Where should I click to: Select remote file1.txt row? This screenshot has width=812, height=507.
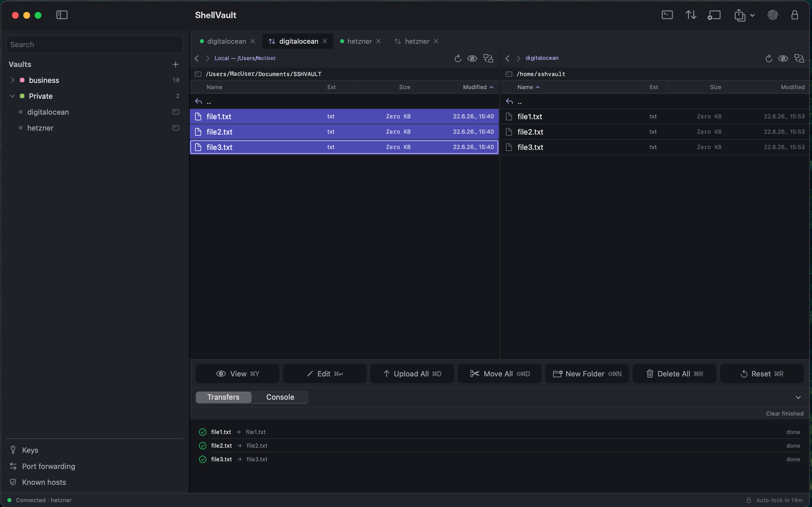(x=655, y=116)
